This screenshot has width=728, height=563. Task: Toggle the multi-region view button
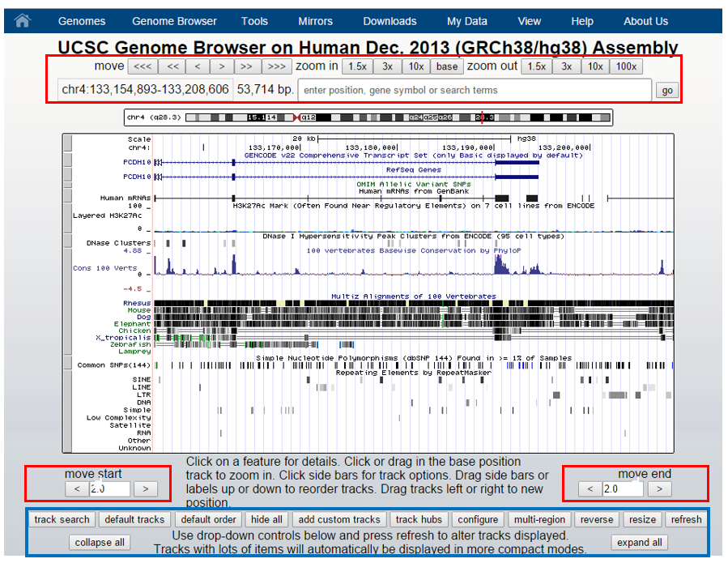[540, 519]
